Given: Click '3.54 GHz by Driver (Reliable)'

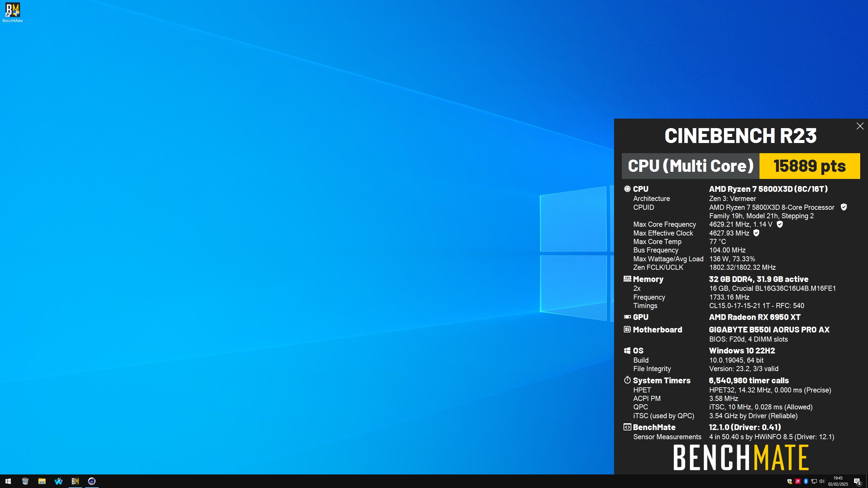Looking at the screenshot, I should (x=753, y=416).
